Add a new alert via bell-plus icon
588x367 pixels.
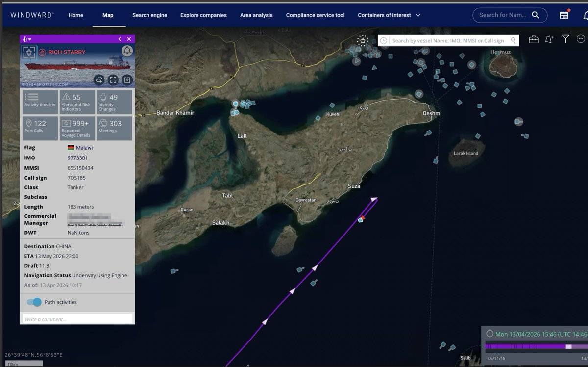click(x=549, y=39)
